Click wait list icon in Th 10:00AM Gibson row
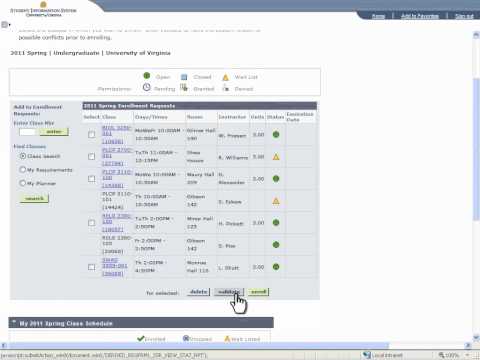Viewport: 480px width, 360px height. pos(276,201)
